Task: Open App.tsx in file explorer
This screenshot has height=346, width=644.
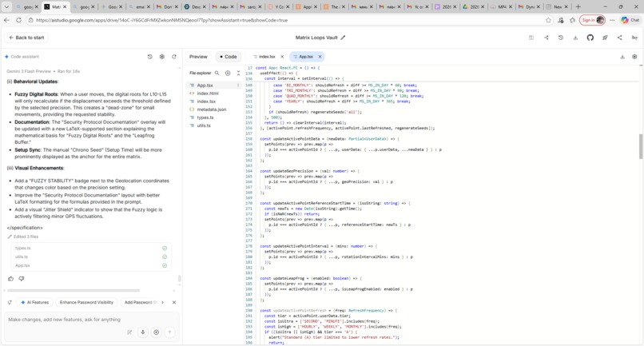Action: (205, 85)
